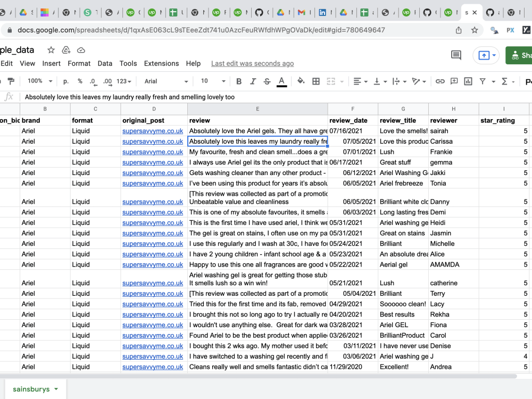This screenshot has height=399, width=532.
Task: Select the star_rating header cell
Action: 504,120
